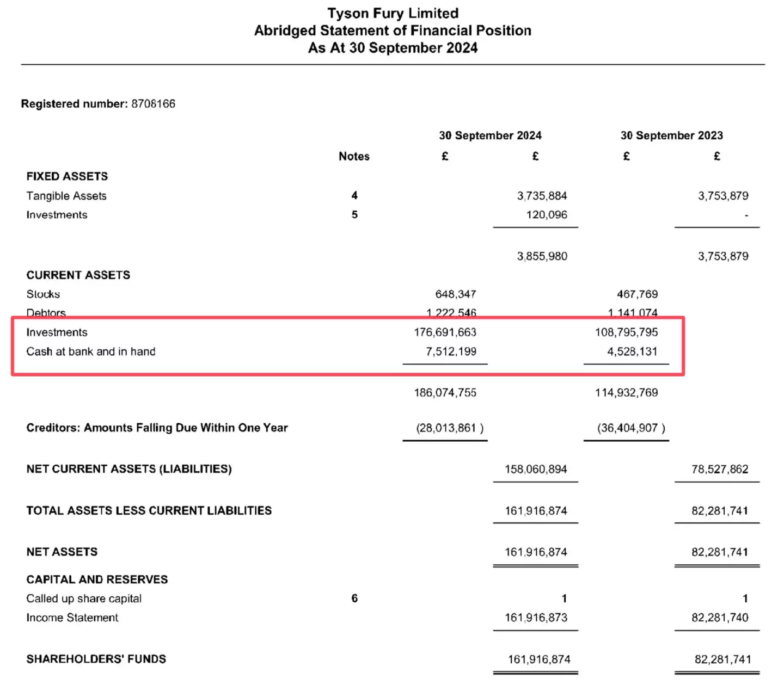Click the Tangible Assets row label
784x685 pixels.
tap(66, 196)
